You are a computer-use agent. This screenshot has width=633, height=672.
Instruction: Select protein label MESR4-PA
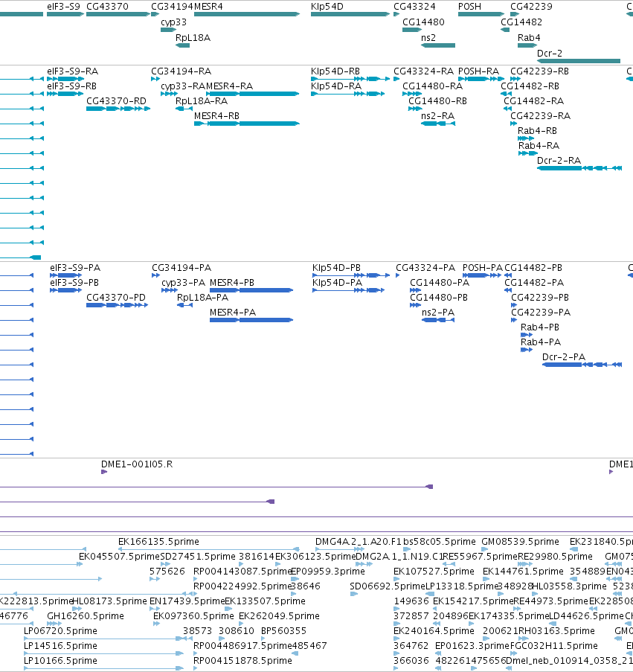[x=233, y=313]
